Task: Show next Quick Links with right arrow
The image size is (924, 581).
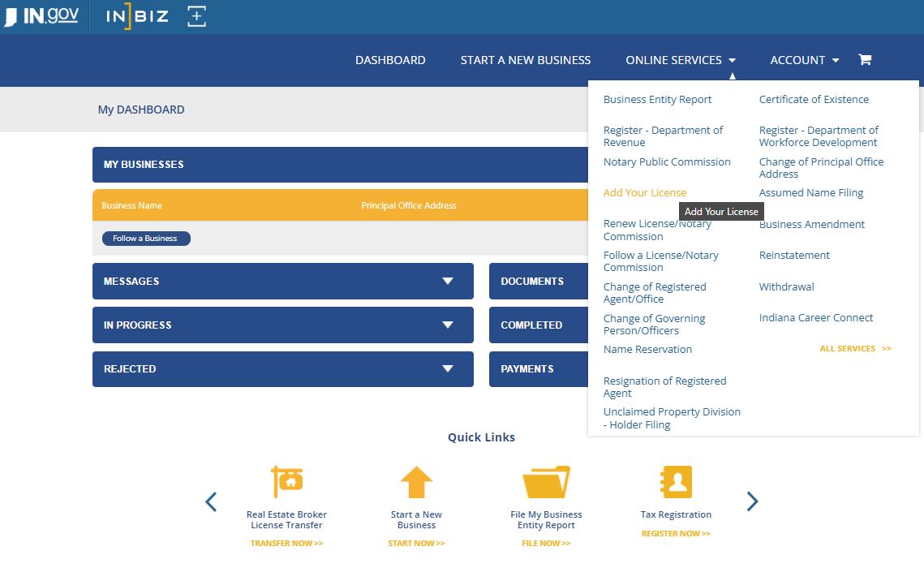Action: (752, 502)
